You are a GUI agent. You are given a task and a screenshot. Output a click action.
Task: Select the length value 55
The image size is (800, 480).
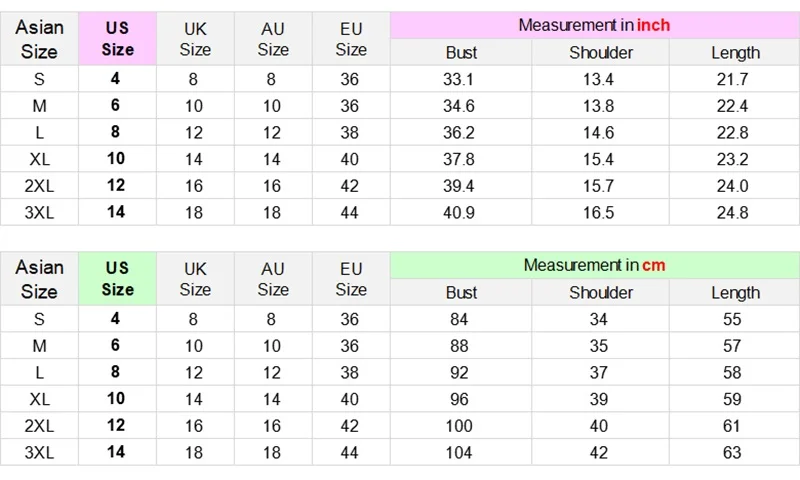tap(735, 319)
